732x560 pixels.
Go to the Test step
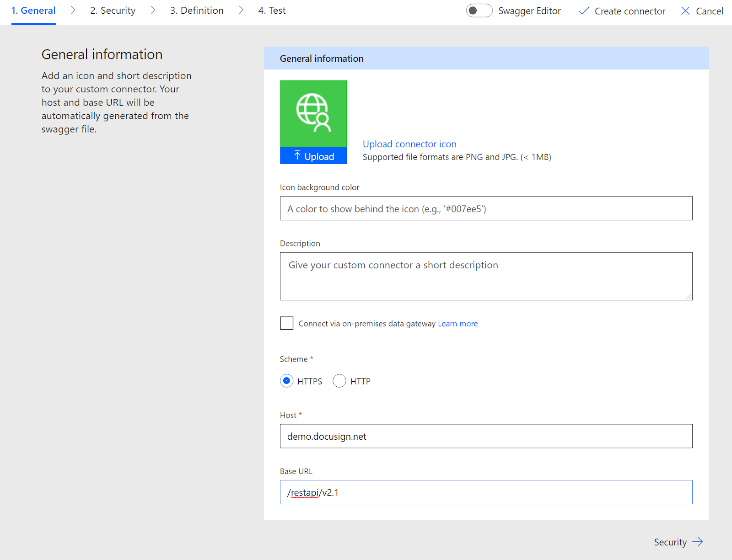(272, 10)
